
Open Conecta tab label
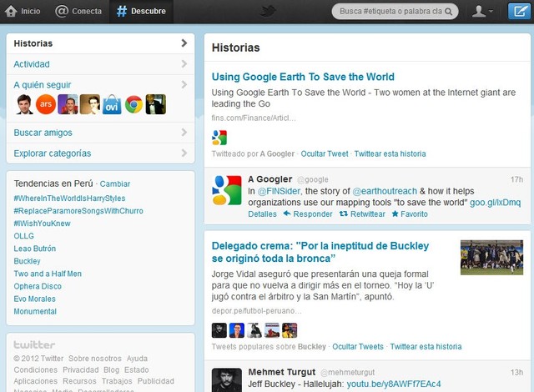[87, 11]
